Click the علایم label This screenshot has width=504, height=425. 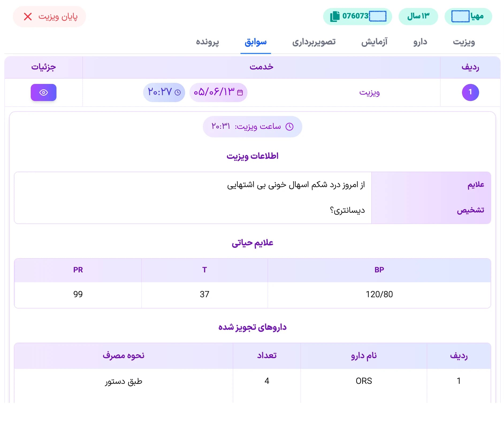click(476, 185)
